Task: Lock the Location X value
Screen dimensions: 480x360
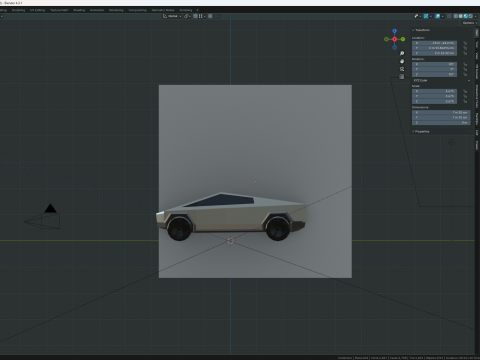Action: [x=465, y=43]
